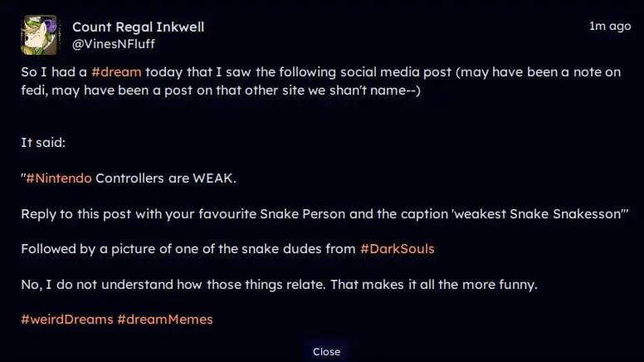Click the 'Followed by a picture' sentence
This screenshot has width=644, height=362.
point(227,249)
